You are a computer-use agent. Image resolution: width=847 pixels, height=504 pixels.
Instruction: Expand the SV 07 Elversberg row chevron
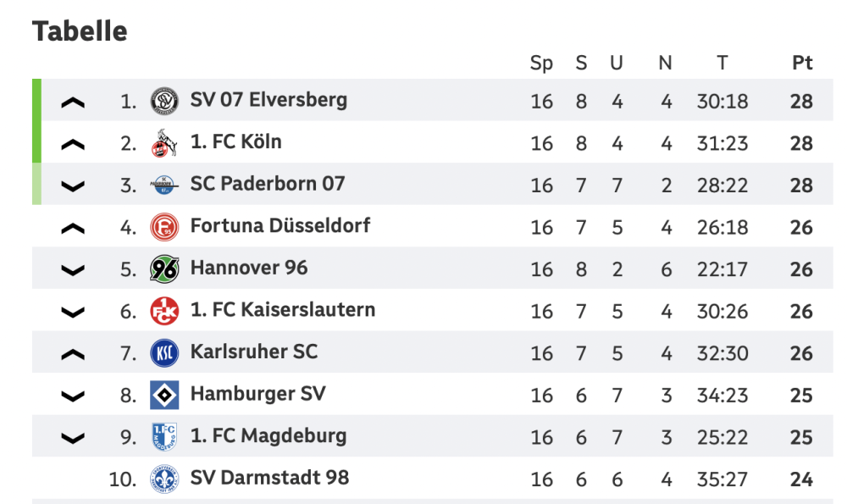[x=74, y=102]
